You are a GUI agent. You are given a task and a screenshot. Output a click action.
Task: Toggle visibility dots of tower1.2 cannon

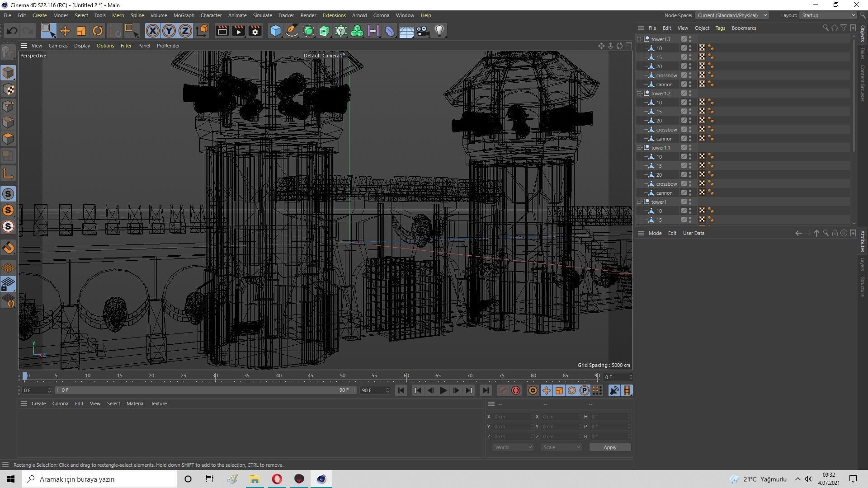pyautogui.click(x=690, y=139)
